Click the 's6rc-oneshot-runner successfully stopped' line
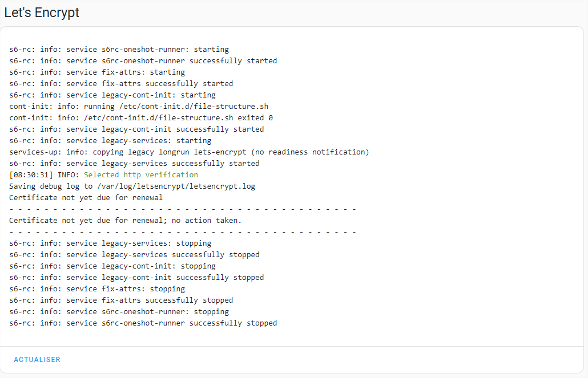Viewport: 588px width, 378px height. click(x=143, y=323)
